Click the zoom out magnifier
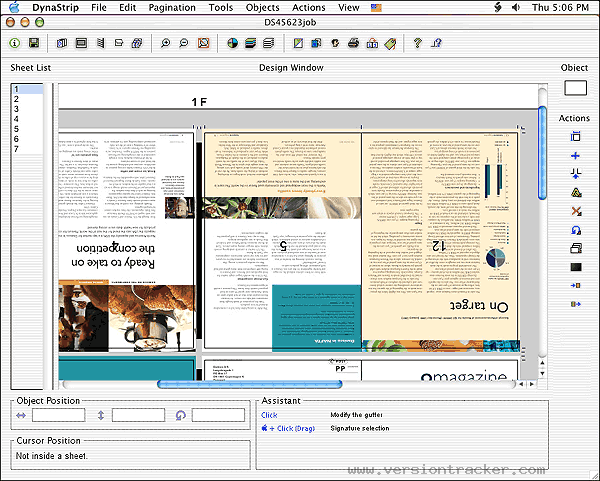 click(184, 43)
